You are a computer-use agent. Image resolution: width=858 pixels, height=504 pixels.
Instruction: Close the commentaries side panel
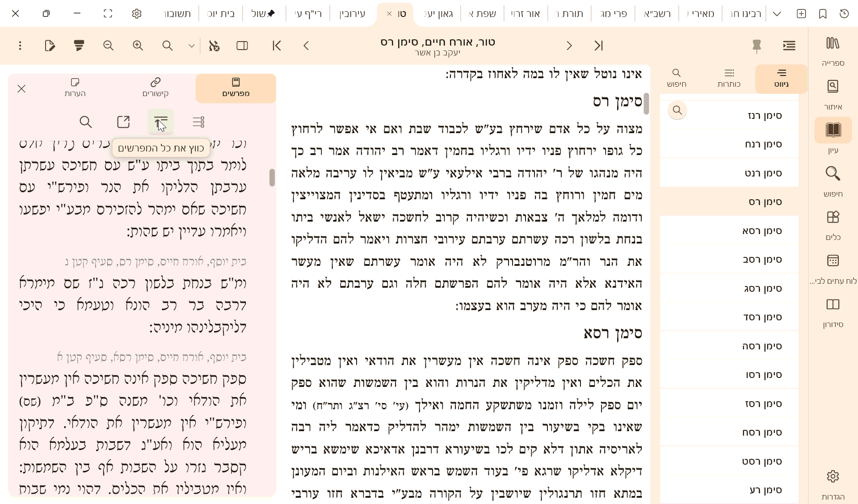(x=21, y=88)
